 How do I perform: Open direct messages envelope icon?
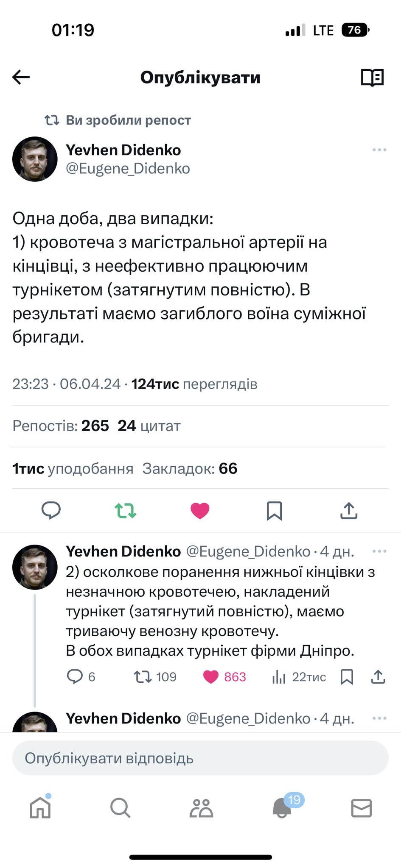click(362, 808)
